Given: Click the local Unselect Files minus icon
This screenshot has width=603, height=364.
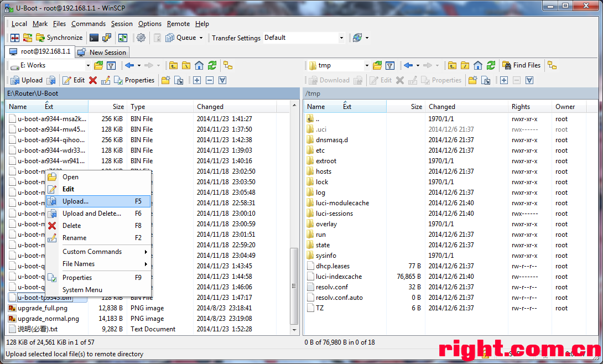Looking at the screenshot, I should click(x=210, y=80).
